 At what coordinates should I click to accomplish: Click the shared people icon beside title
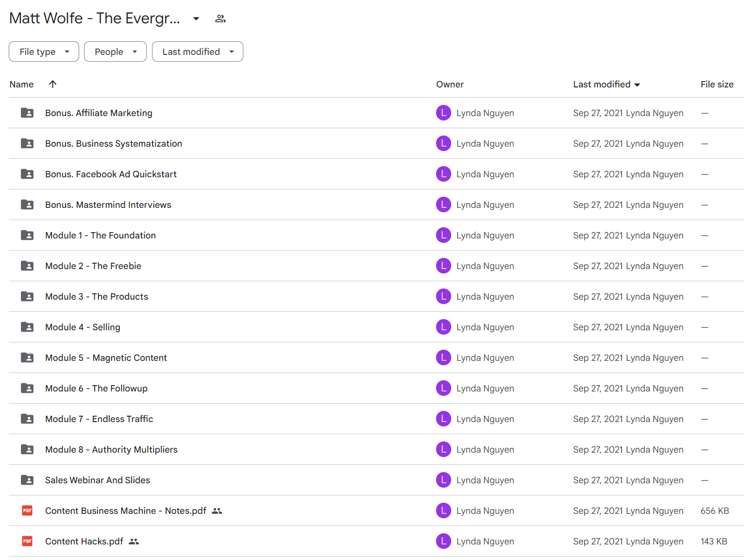point(220,18)
